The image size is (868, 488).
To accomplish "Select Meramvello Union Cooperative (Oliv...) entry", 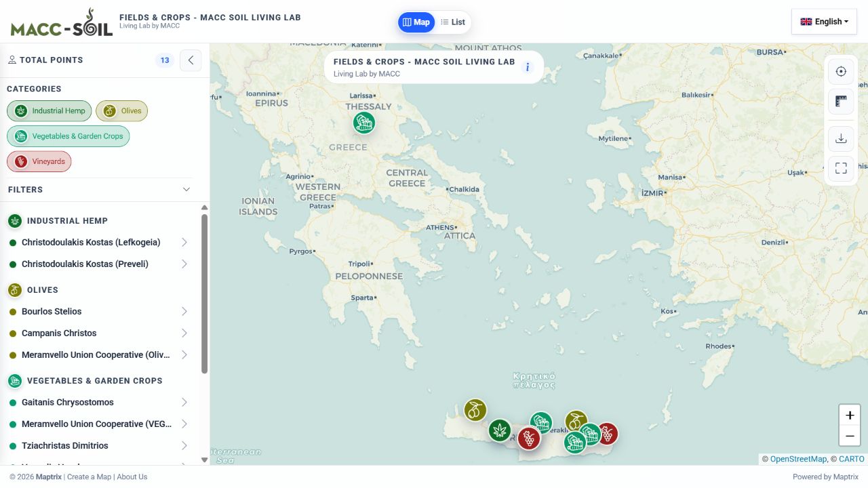I will [100, 355].
